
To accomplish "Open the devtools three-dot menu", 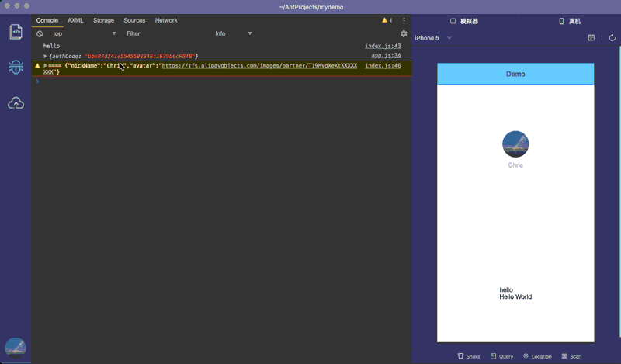I will pyautogui.click(x=404, y=20).
